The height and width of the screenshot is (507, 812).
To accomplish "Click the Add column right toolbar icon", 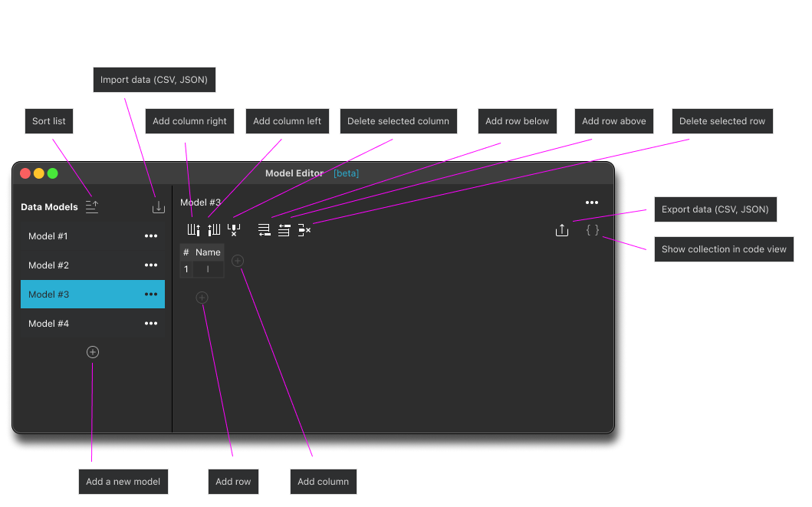I will click(194, 229).
